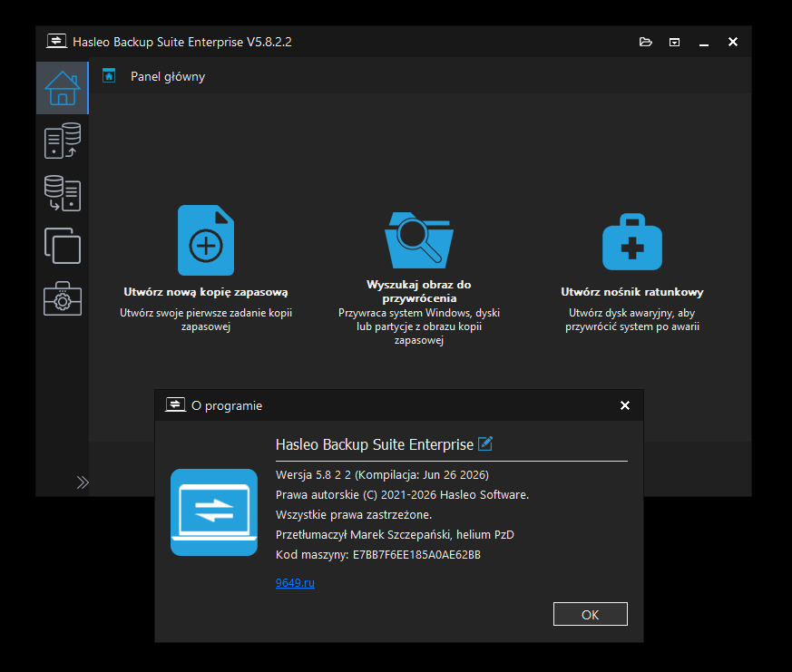
Task: Select the 'Wyszukaj obraz do przywrócenia' label
Action: coord(419,291)
